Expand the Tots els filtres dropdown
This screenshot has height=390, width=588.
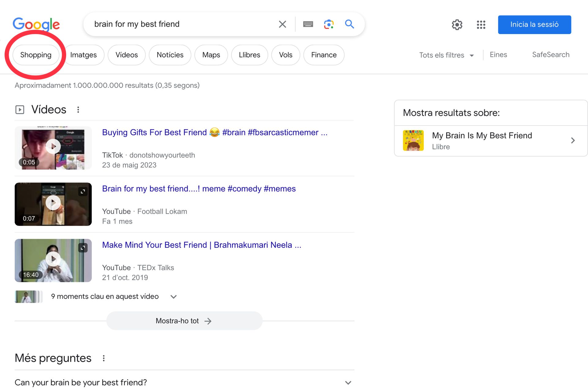[x=446, y=55]
